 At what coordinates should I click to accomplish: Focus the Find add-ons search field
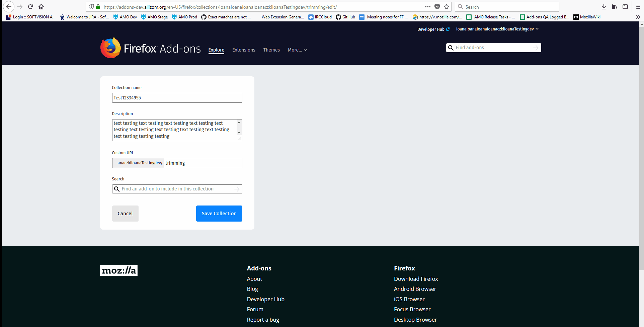pyautogui.click(x=493, y=48)
